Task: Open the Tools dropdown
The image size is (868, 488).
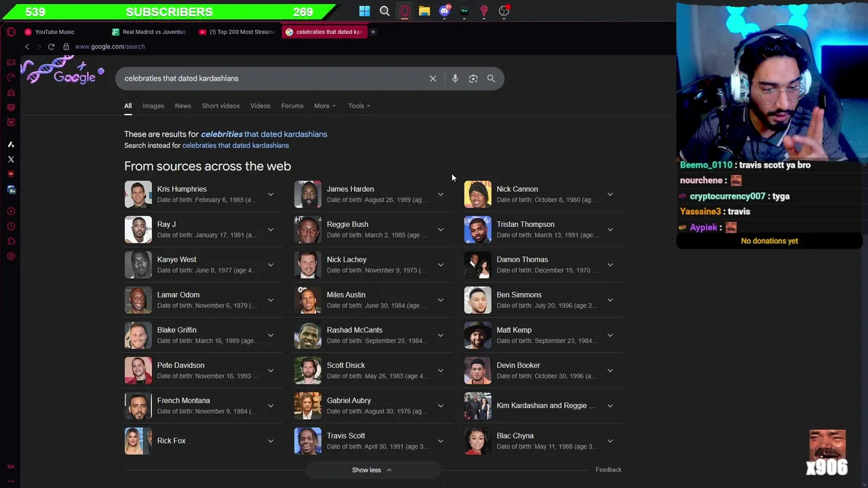Action: (359, 106)
